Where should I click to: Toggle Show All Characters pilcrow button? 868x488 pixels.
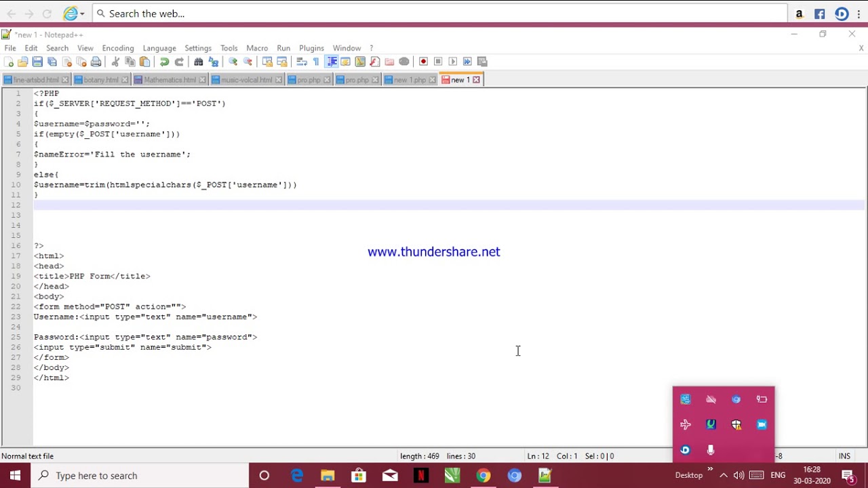click(x=316, y=62)
